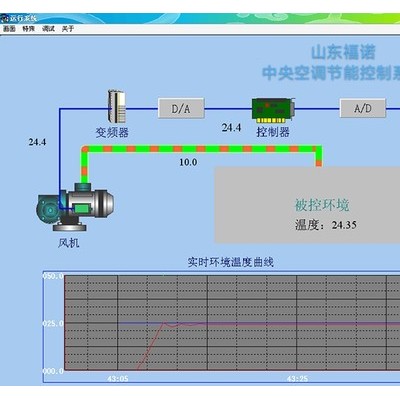
Task: Click the rising red temperature curve
Action: pos(150,347)
